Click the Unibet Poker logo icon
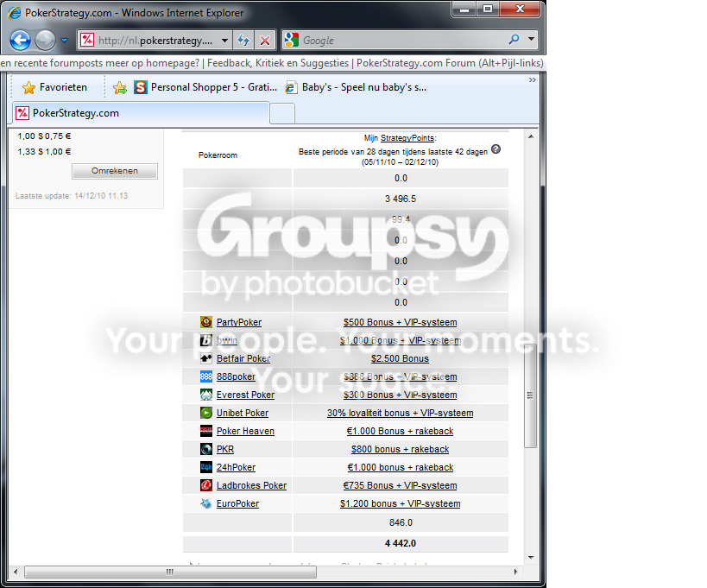The image size is (707, 588). [x=206, y=413]
